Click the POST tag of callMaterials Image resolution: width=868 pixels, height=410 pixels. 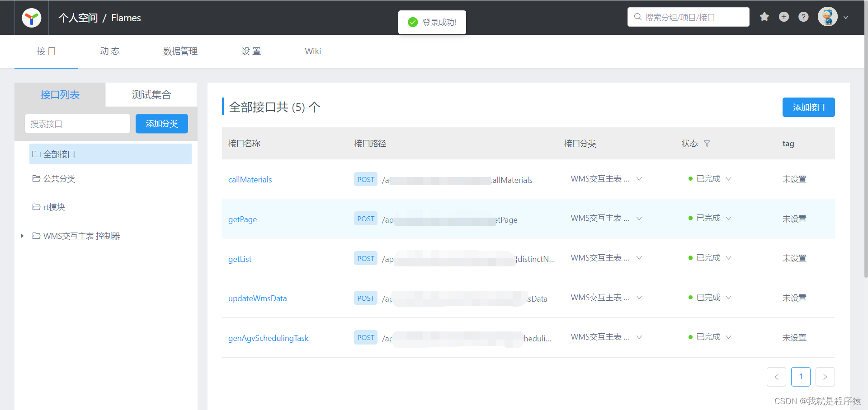click(366, 179)
